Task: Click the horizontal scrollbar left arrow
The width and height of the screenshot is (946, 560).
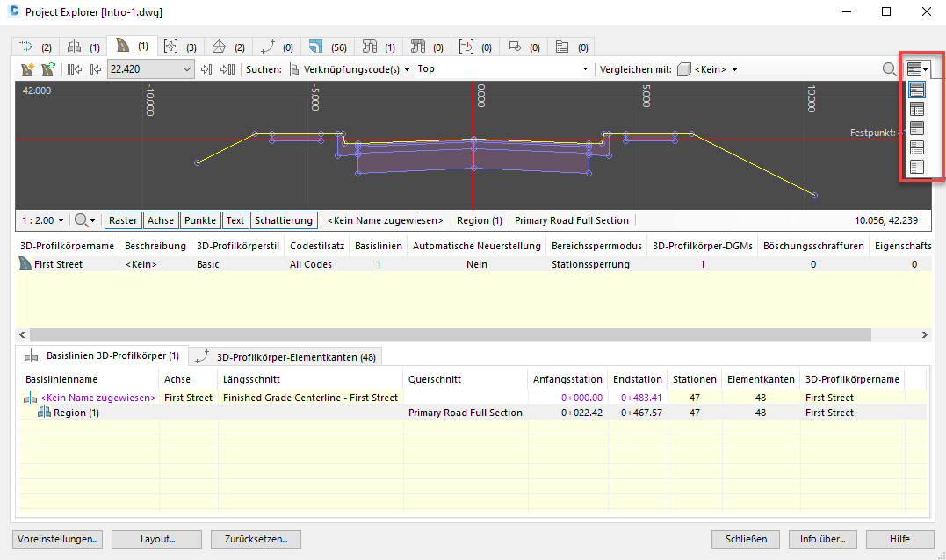Action: [x=22, y=334]
